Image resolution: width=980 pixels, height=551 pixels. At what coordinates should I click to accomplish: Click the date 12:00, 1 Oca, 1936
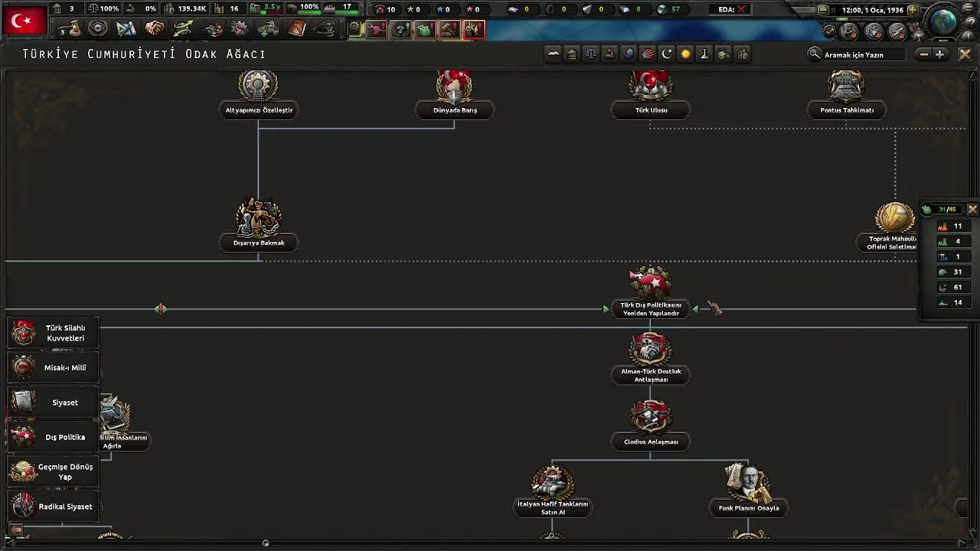(x=873, y=10)
